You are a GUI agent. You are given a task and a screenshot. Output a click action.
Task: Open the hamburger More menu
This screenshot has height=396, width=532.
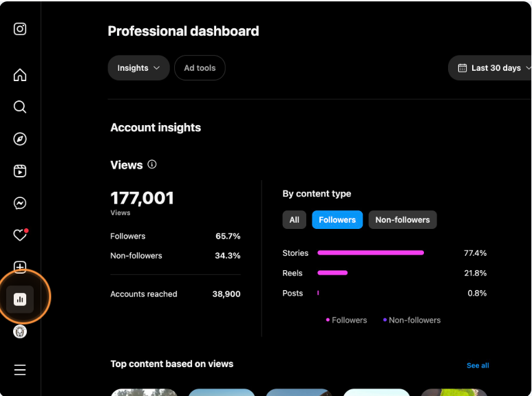20,370
